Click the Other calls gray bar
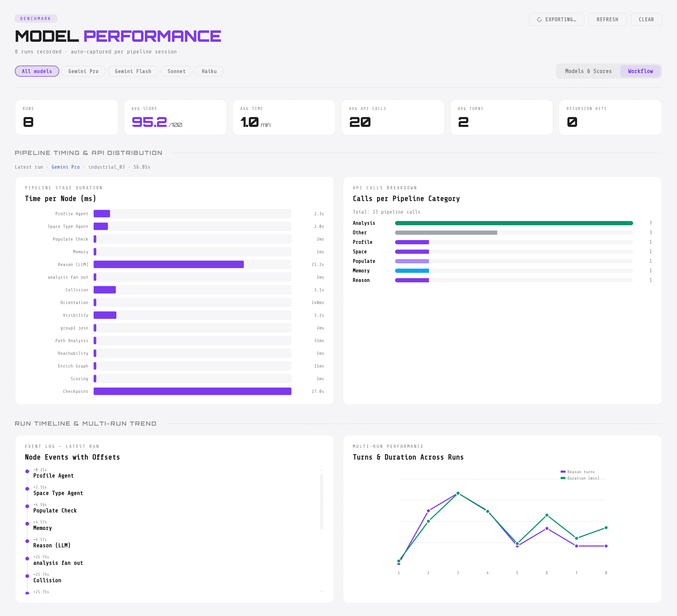The image size is (677, 616). [446, 233]
